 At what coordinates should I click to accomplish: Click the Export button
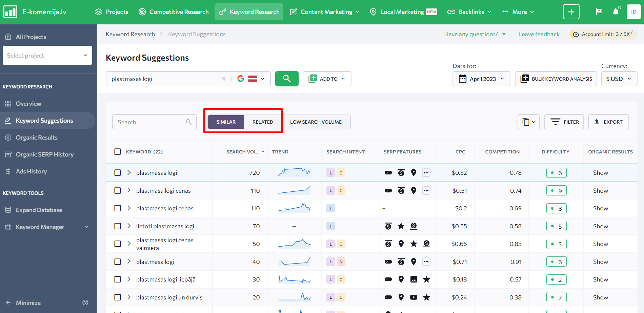click(x=608, y=122)
